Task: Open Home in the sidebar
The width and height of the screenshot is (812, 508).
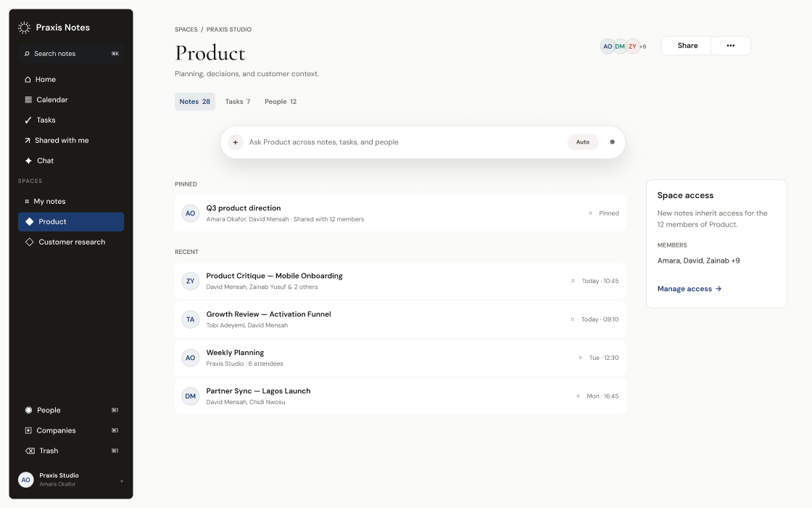Action: [71, 79]
